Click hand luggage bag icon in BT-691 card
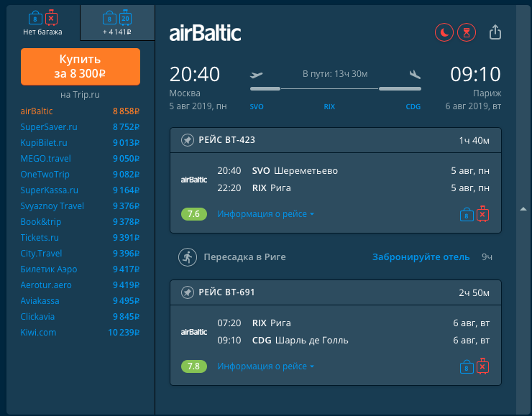Screen dimensions: 532x416 (467, 367)
